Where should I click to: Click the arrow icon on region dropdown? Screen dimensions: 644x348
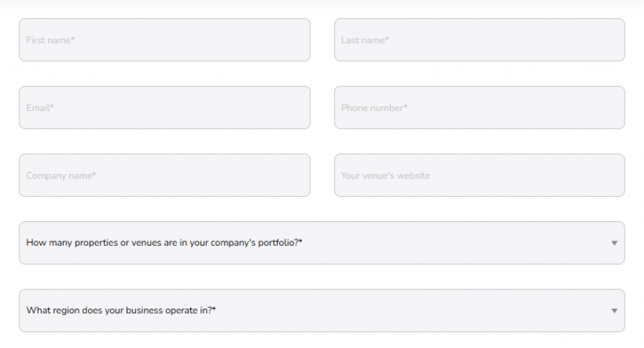click(614, 311)
